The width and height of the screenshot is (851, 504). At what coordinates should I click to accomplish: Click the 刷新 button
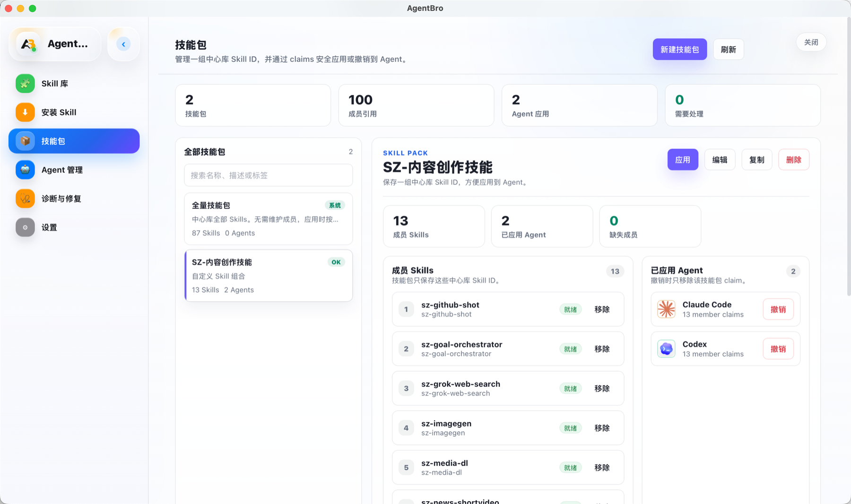pyautogui.click(x=729, y=49)
